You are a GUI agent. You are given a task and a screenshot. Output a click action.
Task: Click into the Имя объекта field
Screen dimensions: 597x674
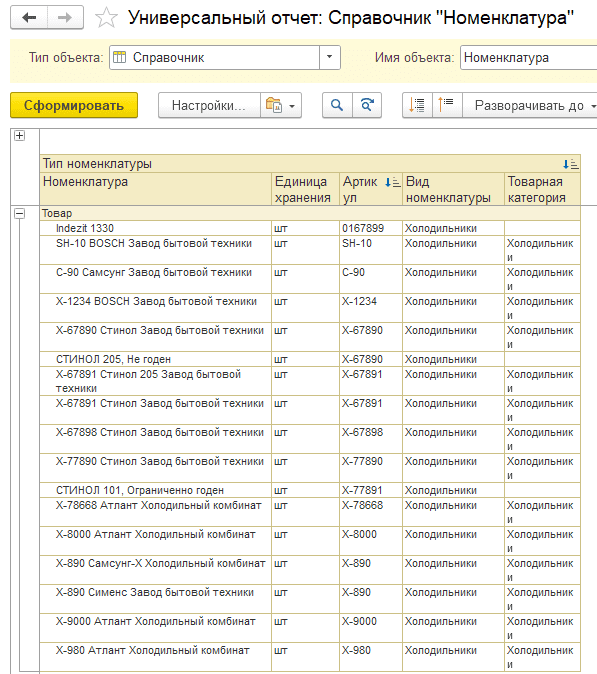(528, 58)
